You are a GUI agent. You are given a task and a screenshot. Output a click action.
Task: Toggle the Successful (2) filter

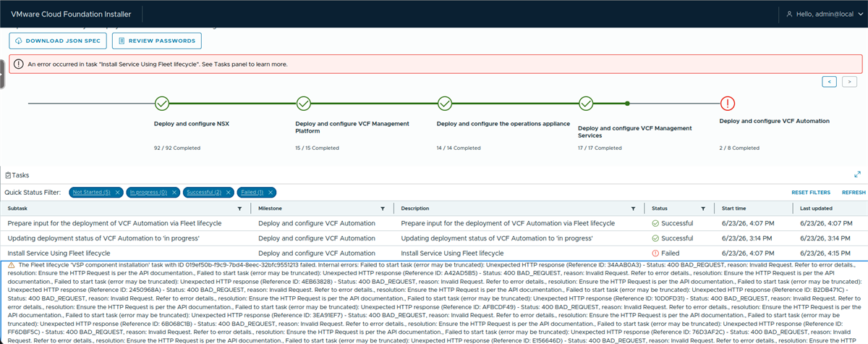[x=205, y=192]
